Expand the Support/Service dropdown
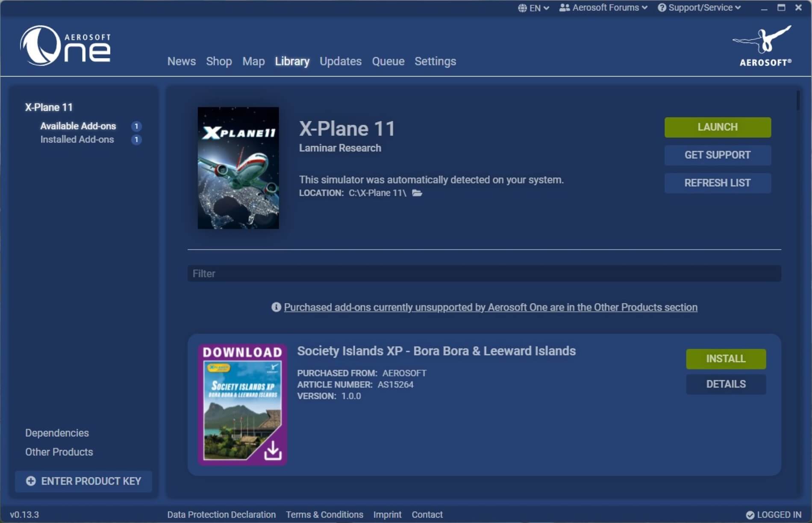 [x=699, y=8]
